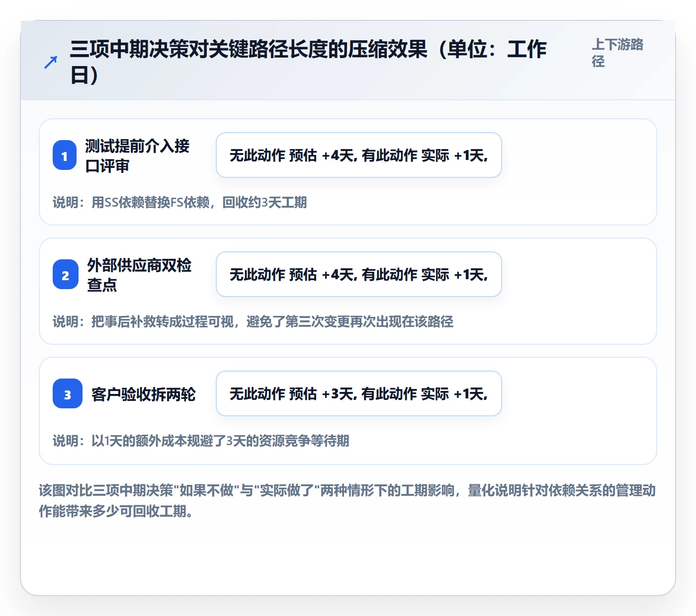696x616 pixels.
Task: Click the number 1 step badge
Action: pos(65,155)
